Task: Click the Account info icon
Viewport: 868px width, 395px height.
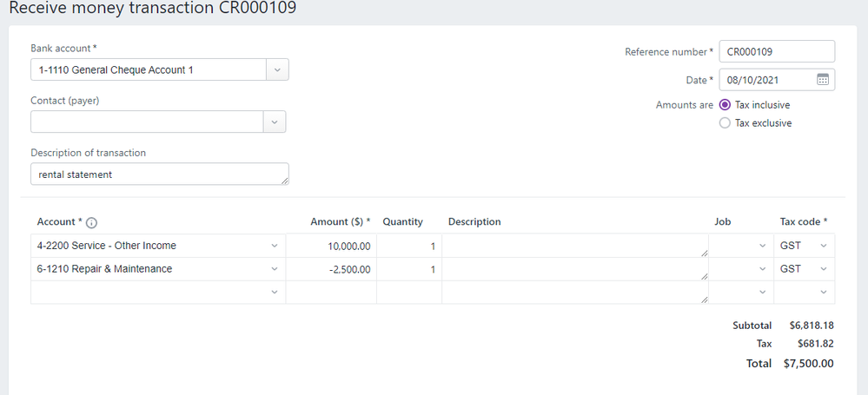Action: coord(91,222)
